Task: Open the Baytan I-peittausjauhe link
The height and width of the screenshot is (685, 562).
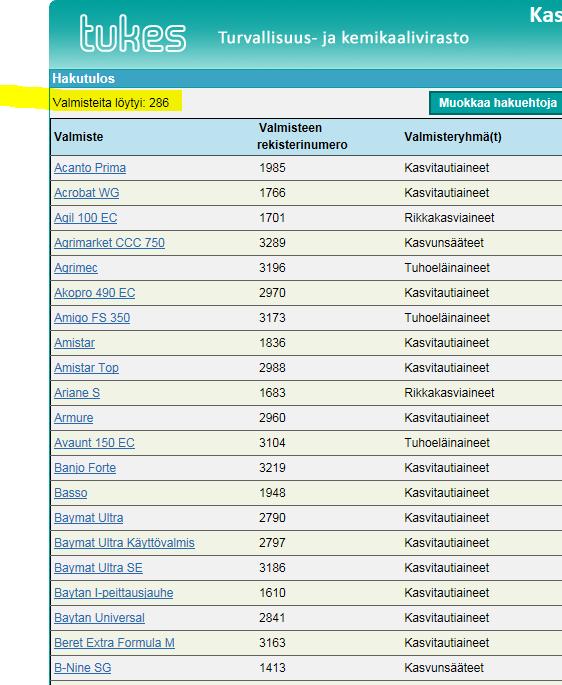Action: tap(114, 593)
